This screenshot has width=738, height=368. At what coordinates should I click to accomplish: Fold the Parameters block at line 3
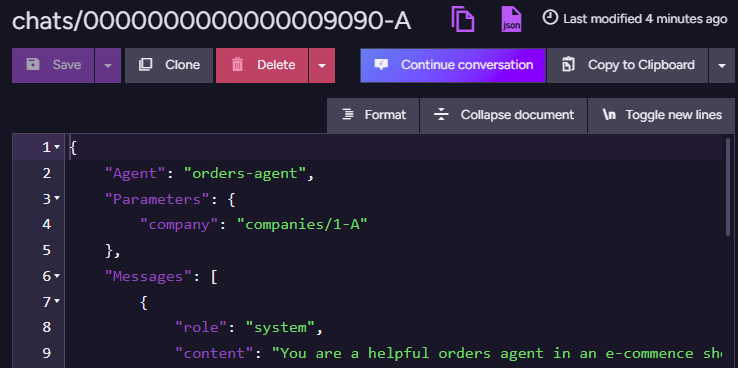[x=57, y=199]
